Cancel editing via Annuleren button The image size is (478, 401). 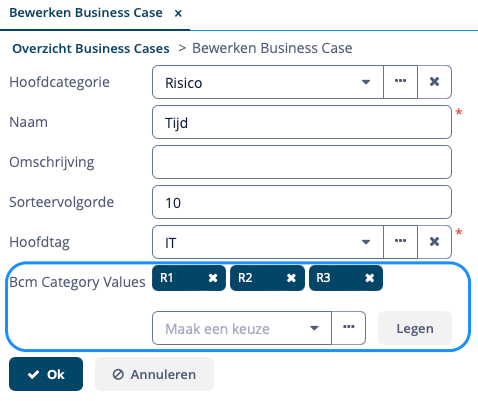tap(154, 374)
